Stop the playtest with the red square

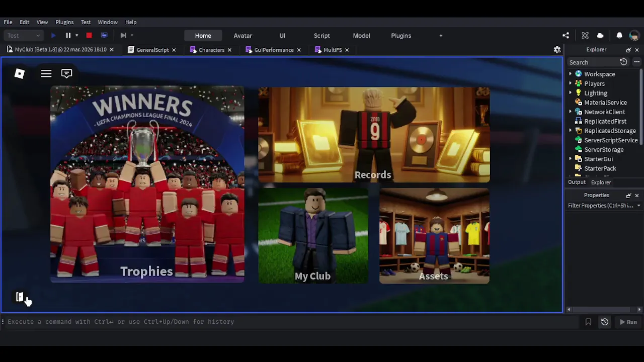[89, 36]
